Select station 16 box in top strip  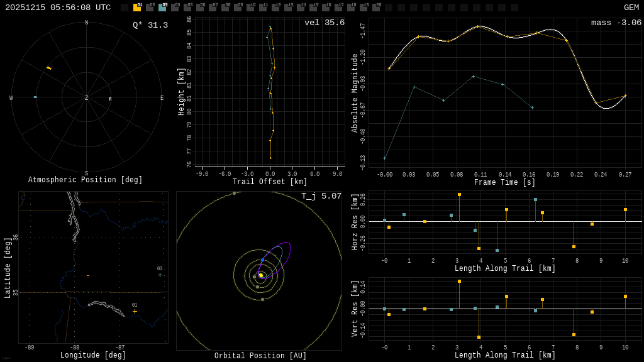coord(326,7)
